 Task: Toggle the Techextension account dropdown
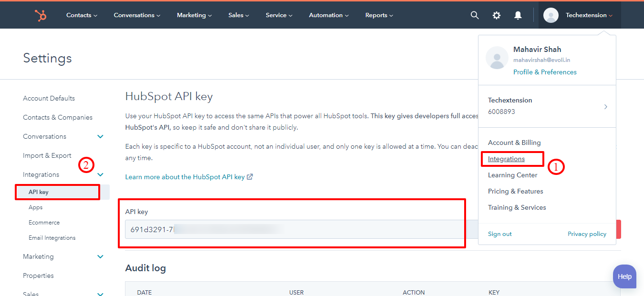tap(589, 15)
